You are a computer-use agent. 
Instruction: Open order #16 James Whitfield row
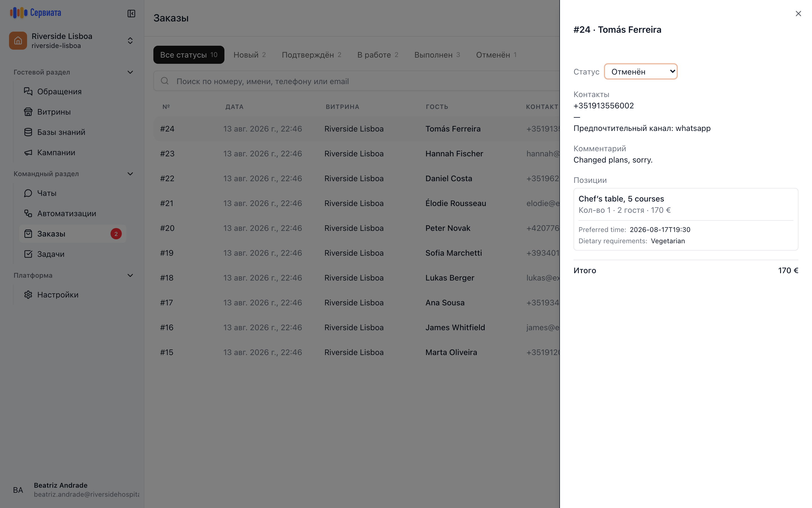point(356,328)
